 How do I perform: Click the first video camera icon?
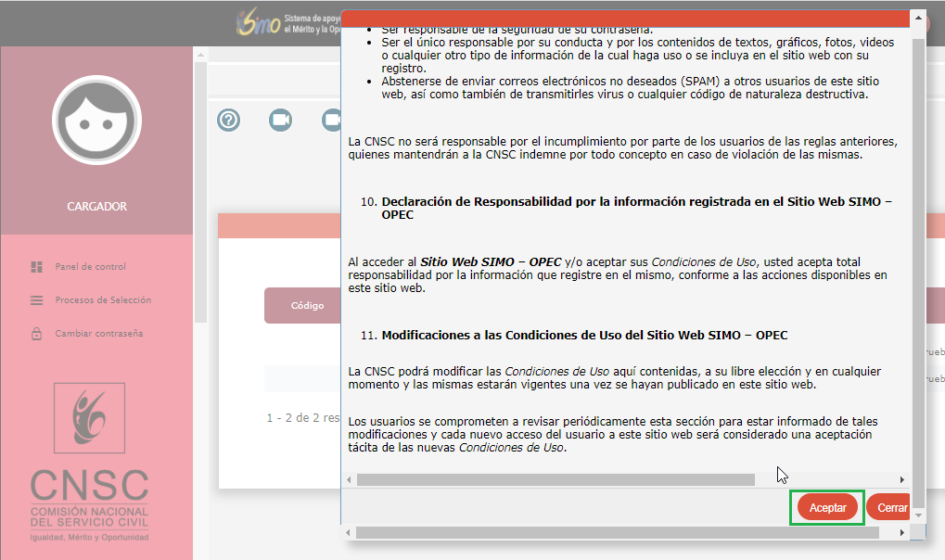[280, 120]
